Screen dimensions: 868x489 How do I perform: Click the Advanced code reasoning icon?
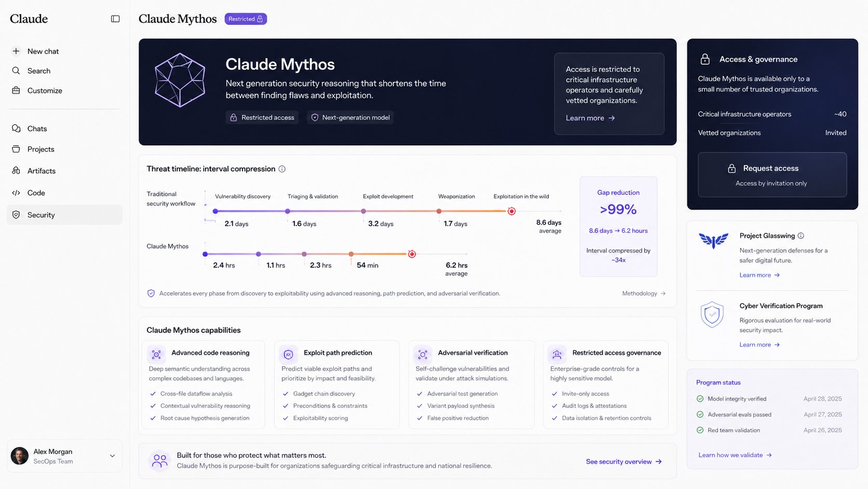(x=156, y=354)
